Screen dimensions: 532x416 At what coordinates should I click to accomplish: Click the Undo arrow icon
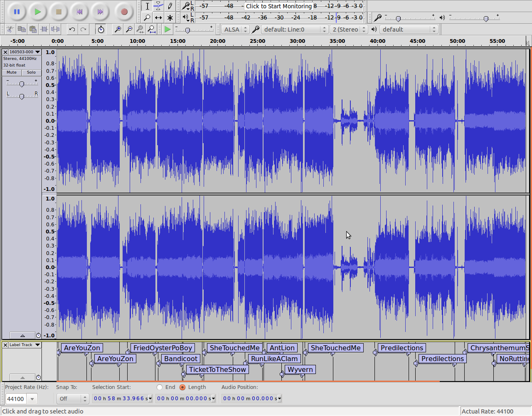click(x=72, y=29)
